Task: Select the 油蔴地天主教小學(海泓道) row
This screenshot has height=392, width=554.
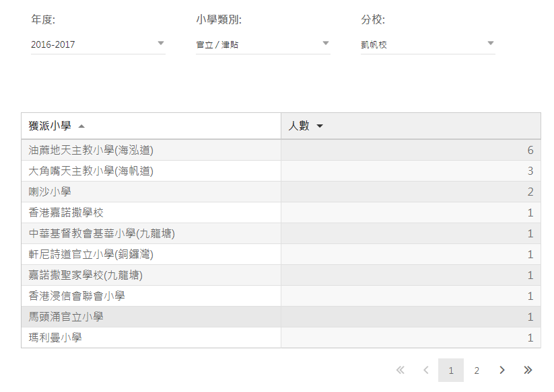Action: pos(96,150)
